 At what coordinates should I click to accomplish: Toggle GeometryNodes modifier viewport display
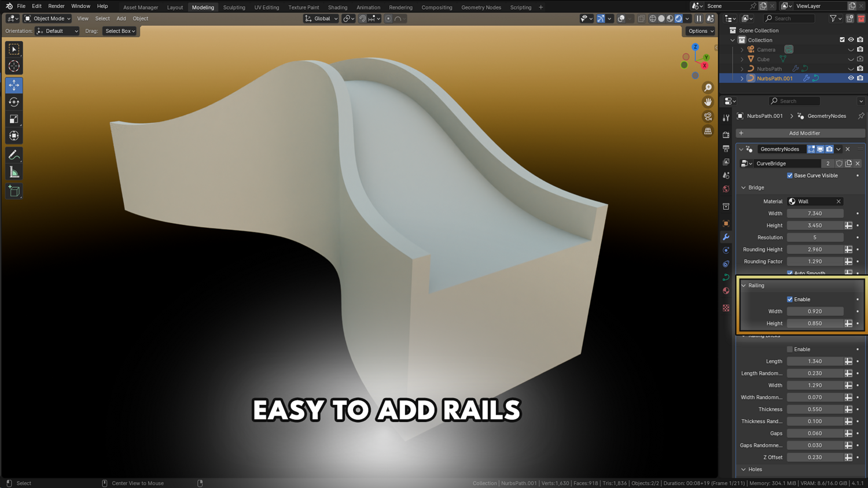tap(820, 149)
